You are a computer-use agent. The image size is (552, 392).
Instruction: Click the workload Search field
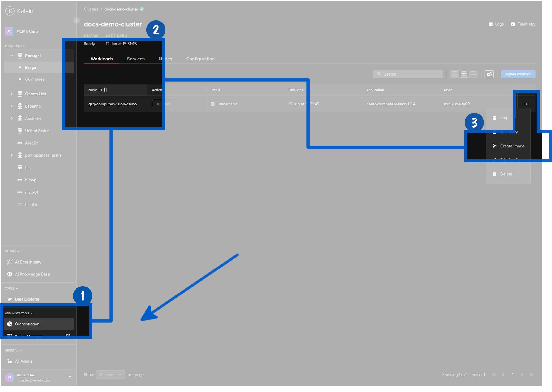[408, 74]
